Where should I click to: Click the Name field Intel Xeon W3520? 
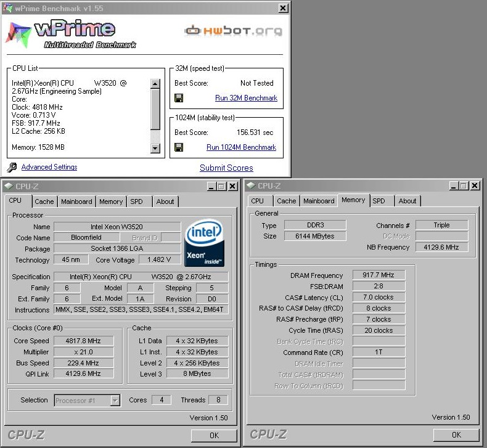(117, 227)
